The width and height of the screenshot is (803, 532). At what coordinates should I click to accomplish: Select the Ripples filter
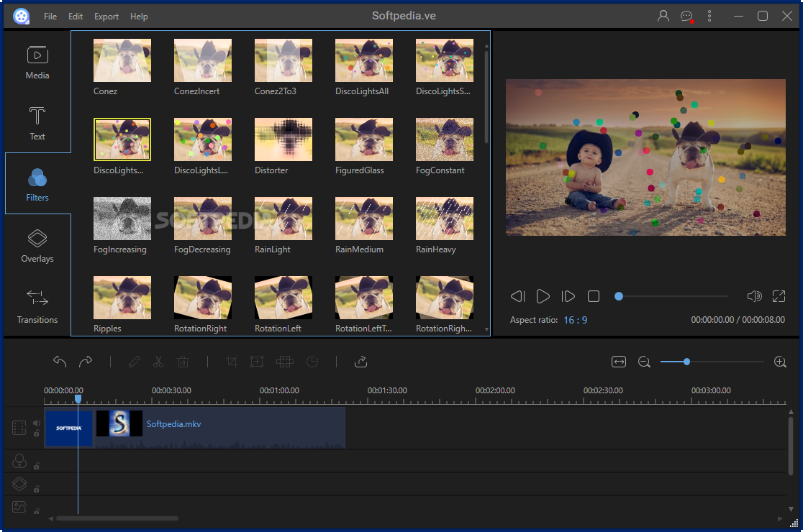[122, 298]
